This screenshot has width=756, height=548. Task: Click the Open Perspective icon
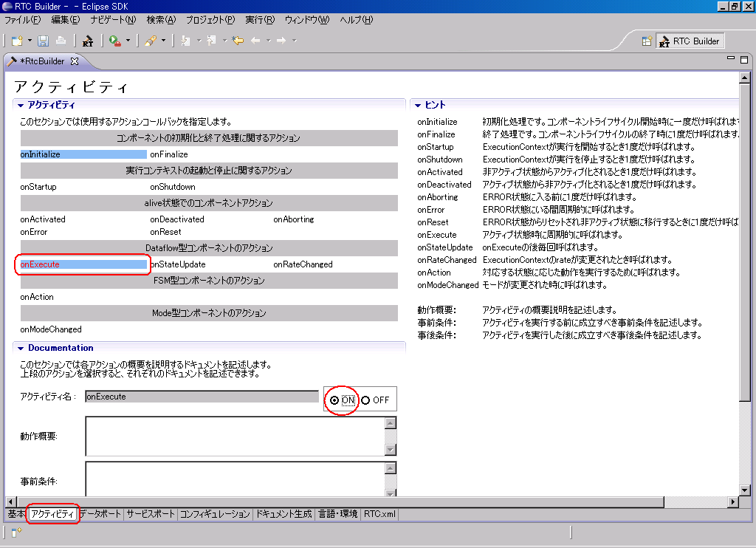tap(647, 41)
